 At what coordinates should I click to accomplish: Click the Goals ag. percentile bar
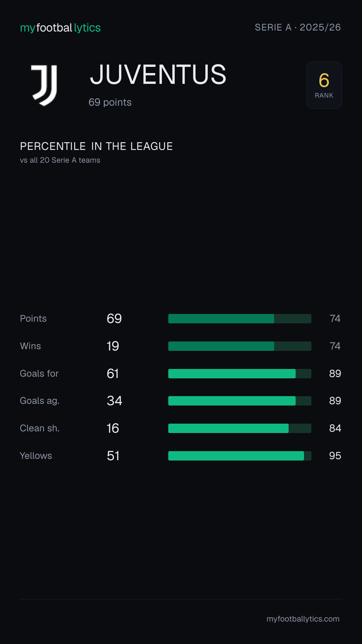click(x=240, y=401)
